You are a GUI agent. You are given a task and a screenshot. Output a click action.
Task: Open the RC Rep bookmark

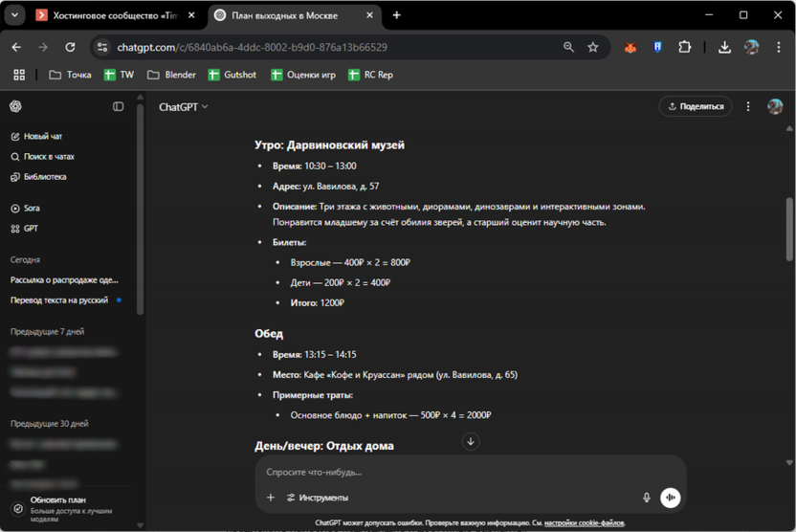[370, 75]
